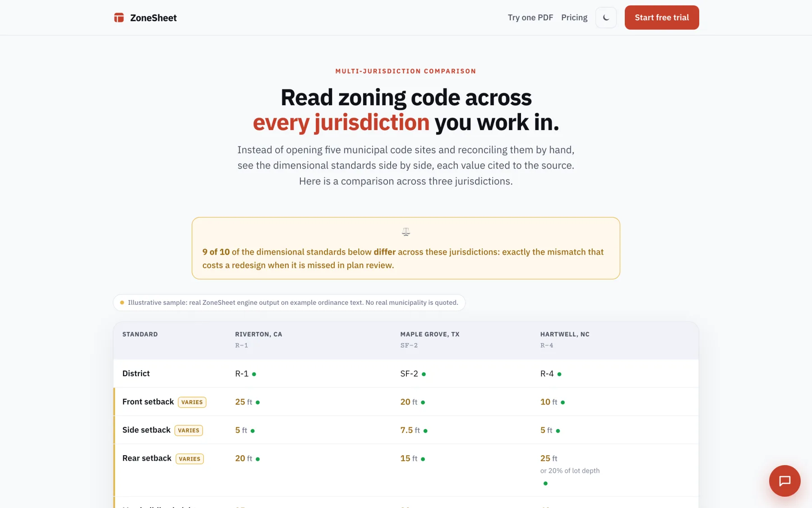
Task: Click the MULTI-JURISDICTION COMPARISON eyebrow text
Action: [x=406, y=71]
